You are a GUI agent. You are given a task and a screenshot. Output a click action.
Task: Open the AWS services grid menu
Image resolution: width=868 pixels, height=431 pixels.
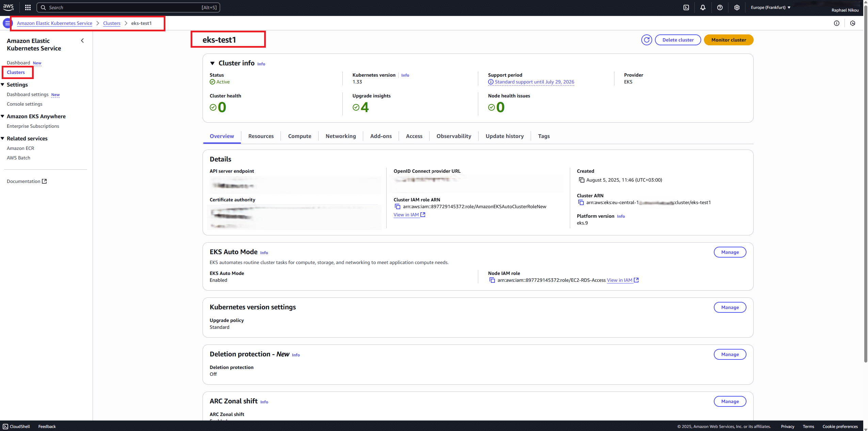27,7
